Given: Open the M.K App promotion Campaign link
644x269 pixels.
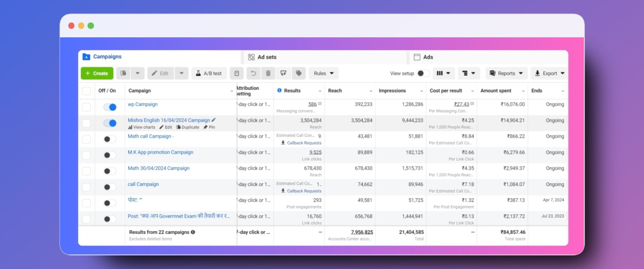Looking at the screenshot, I should (x=161, y=152).
